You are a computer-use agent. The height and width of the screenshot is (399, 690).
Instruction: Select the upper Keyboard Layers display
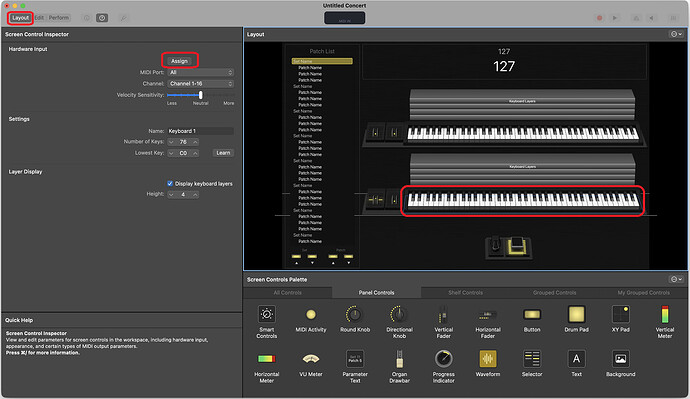pyautogui.click(x=522, y=105)
